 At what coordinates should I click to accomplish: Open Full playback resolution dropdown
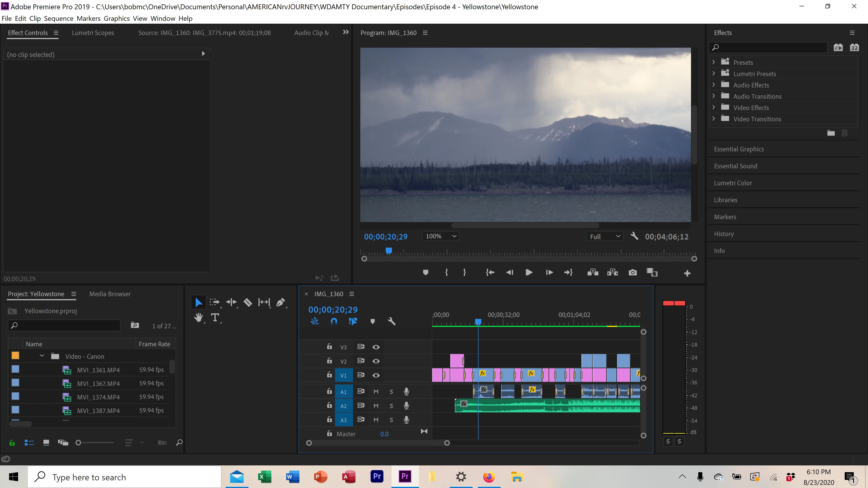pos(604,236)
